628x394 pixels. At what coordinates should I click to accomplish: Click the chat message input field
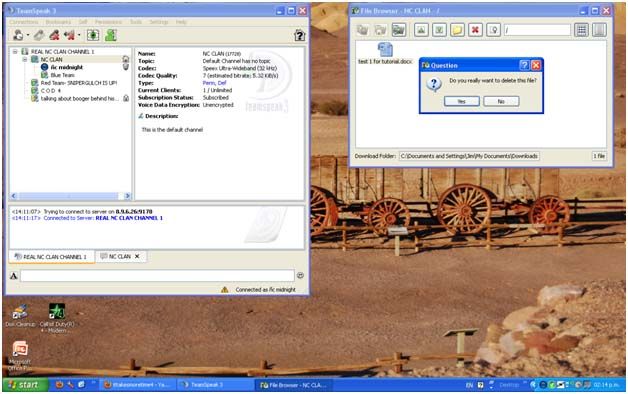click(x=157, y=275)
